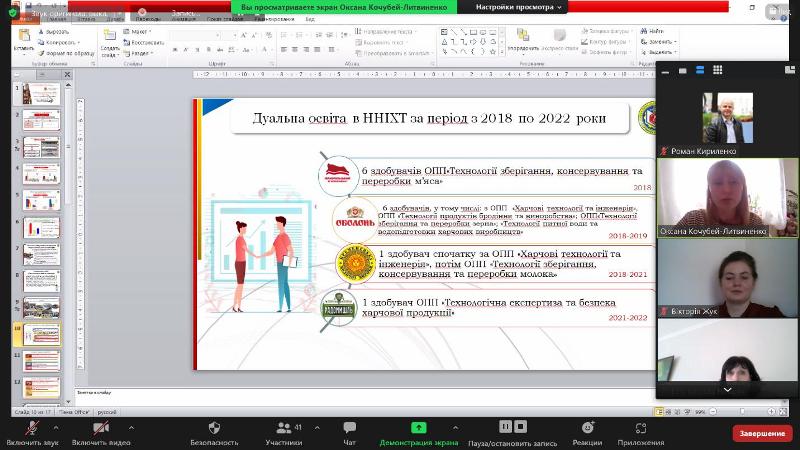Click the red Завершение button

tap(762, 433)
